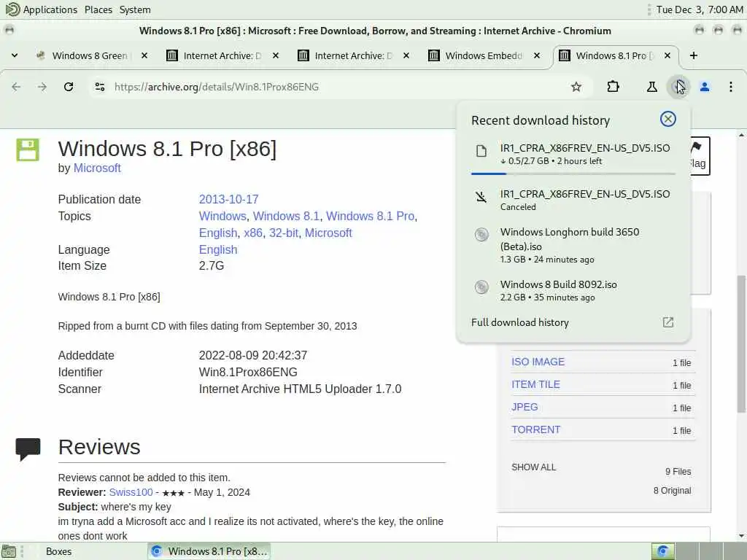Open the Chrome Labs flask icon

(x=651, y=87)
